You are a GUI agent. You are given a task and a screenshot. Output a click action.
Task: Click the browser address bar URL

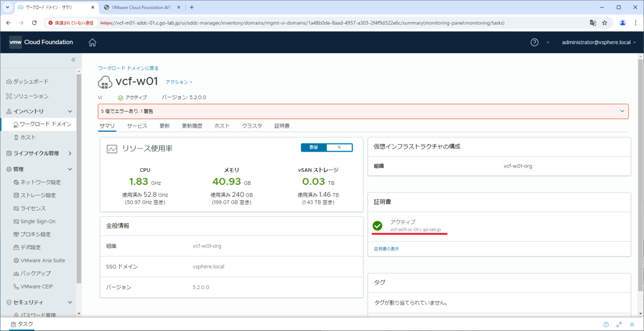(302, 23)
